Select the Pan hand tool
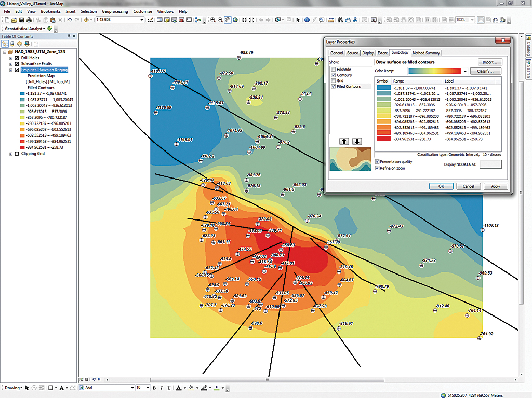The width and height of the screenshot is (532, 398). pos(228,20)
